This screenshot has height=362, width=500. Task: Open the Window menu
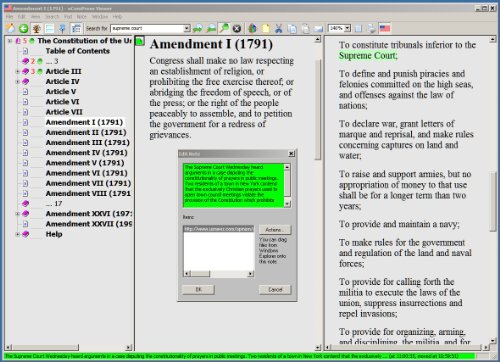(x=100, y=16)
